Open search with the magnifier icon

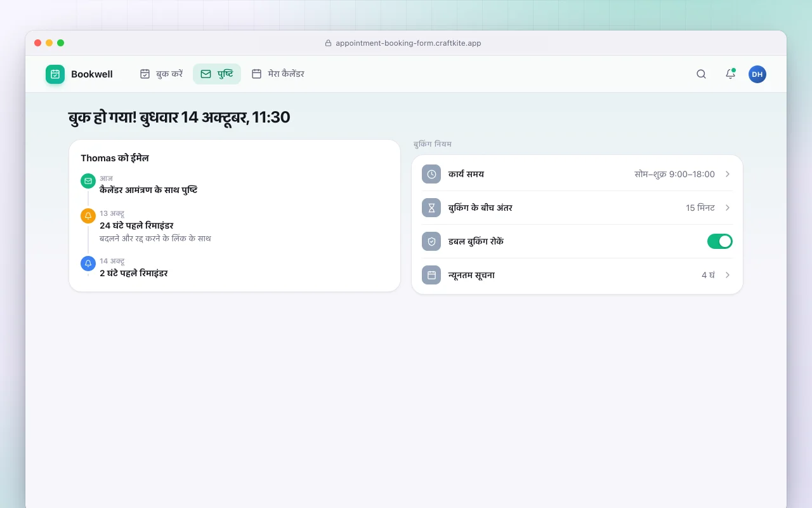701,74
